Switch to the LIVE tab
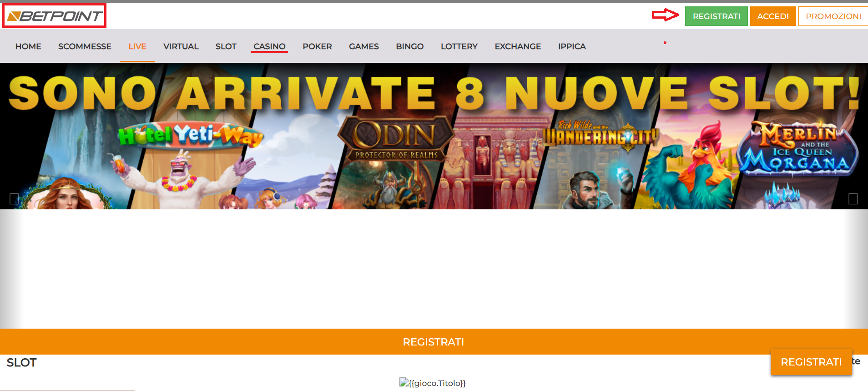 click(137, 46)
